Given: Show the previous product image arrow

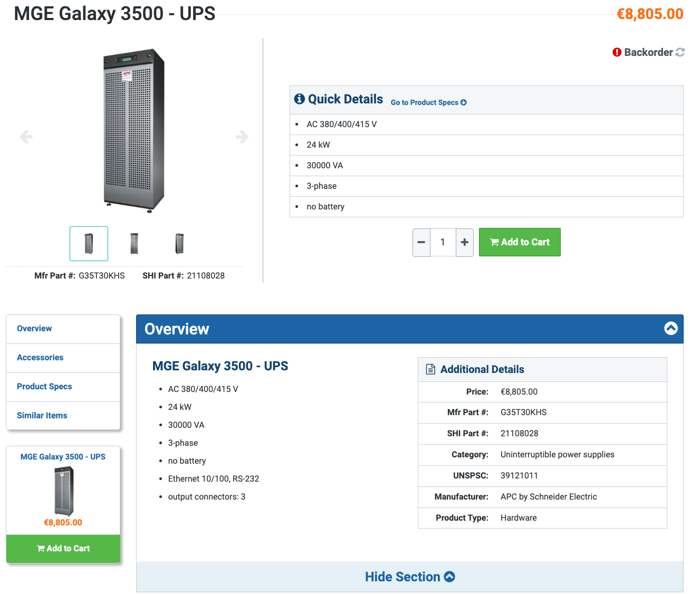Looking at the screenshot, I should 26,137.
